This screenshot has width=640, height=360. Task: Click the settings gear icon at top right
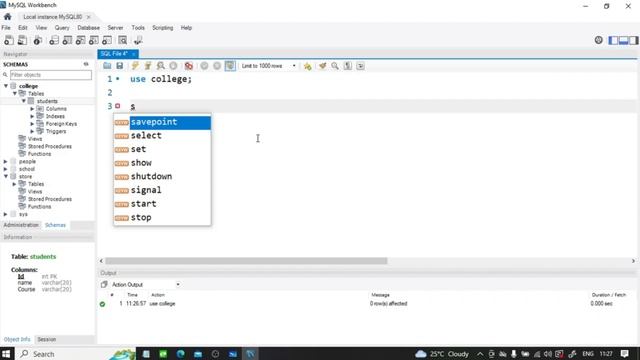[x=598, y=40]
